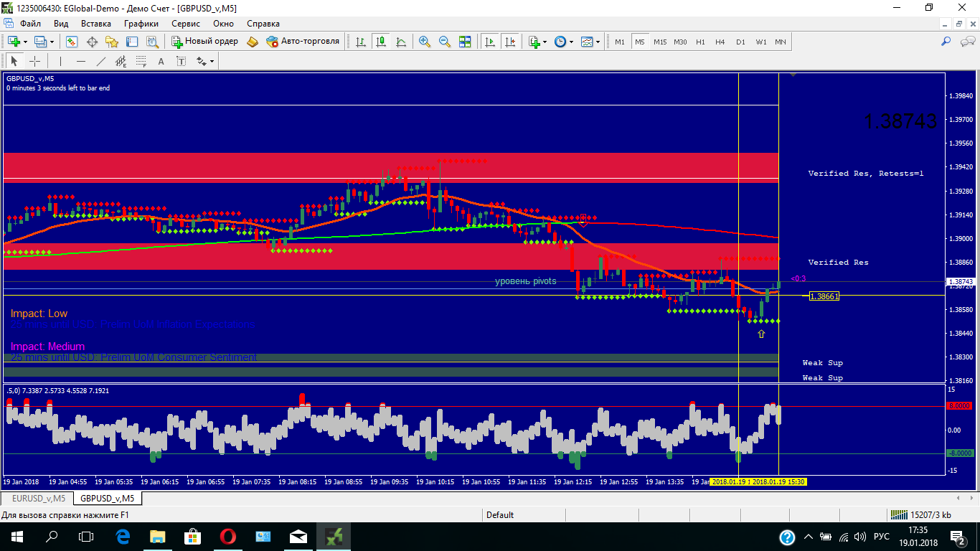Set timeframe to H1

coord(700,42)
